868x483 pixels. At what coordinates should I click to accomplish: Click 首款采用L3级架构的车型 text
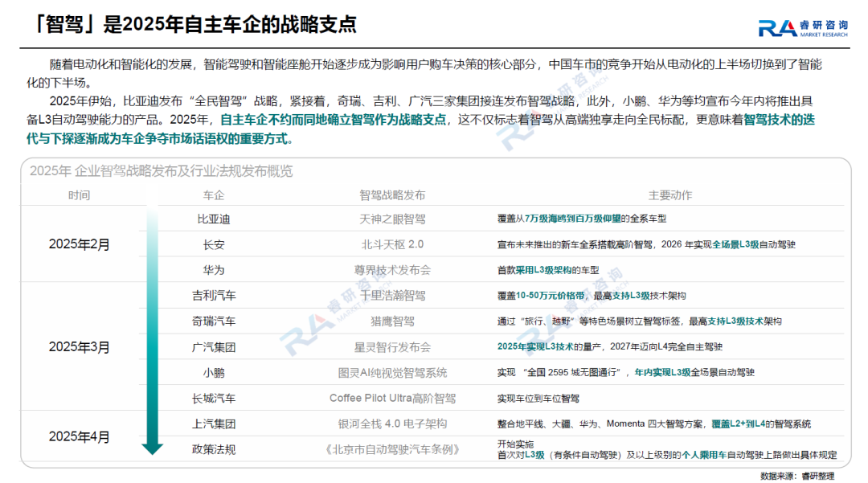548,270
